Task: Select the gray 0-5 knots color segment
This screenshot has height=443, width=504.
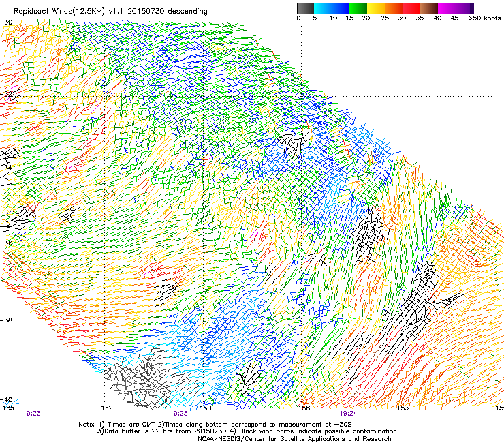Action: click(x=305, y=8)
